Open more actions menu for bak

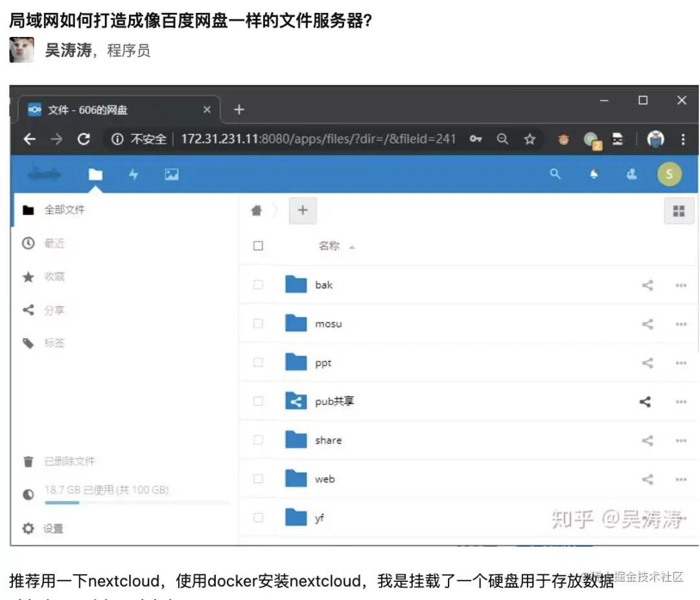(x=681, y=285)
